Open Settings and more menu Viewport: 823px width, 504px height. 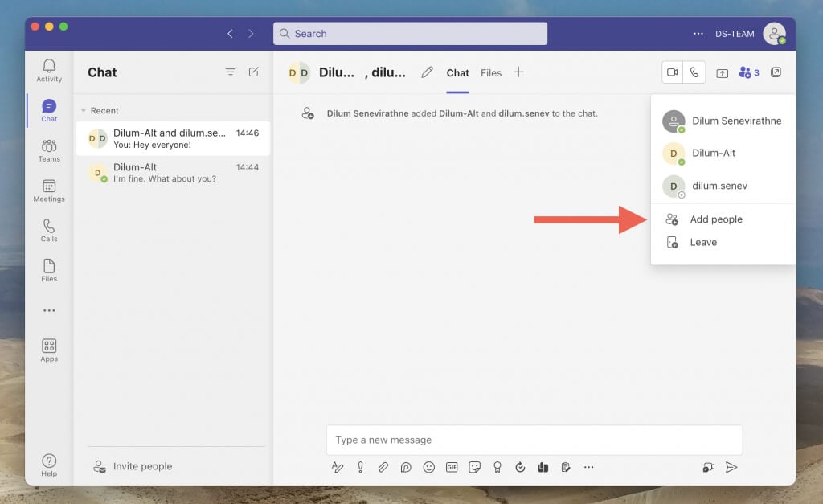698,34
